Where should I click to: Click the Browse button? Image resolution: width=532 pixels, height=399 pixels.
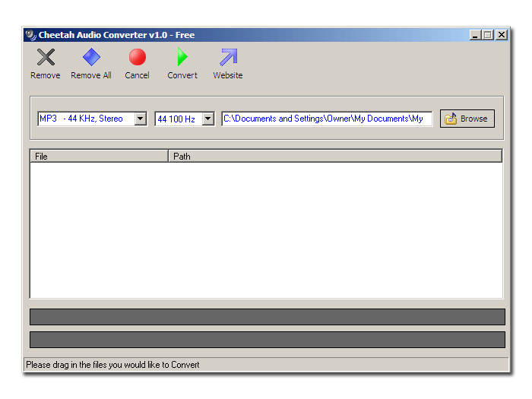(x=467, y=119)
